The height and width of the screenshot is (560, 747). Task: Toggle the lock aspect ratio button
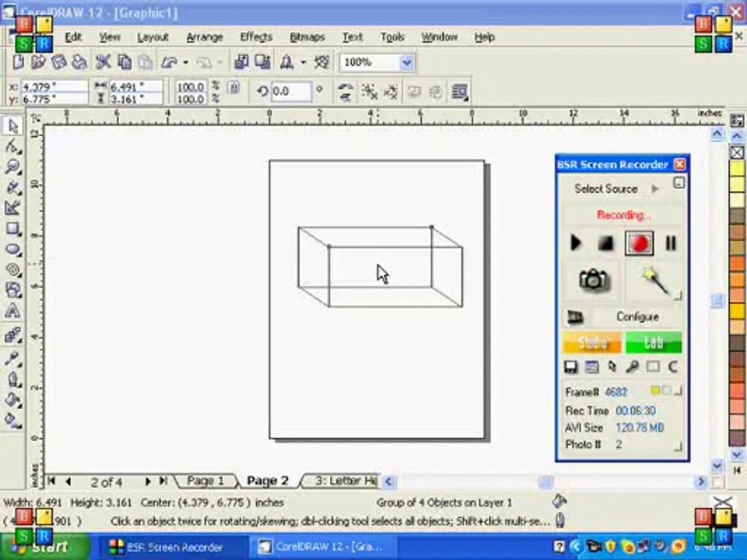click(x=233, y=87)
